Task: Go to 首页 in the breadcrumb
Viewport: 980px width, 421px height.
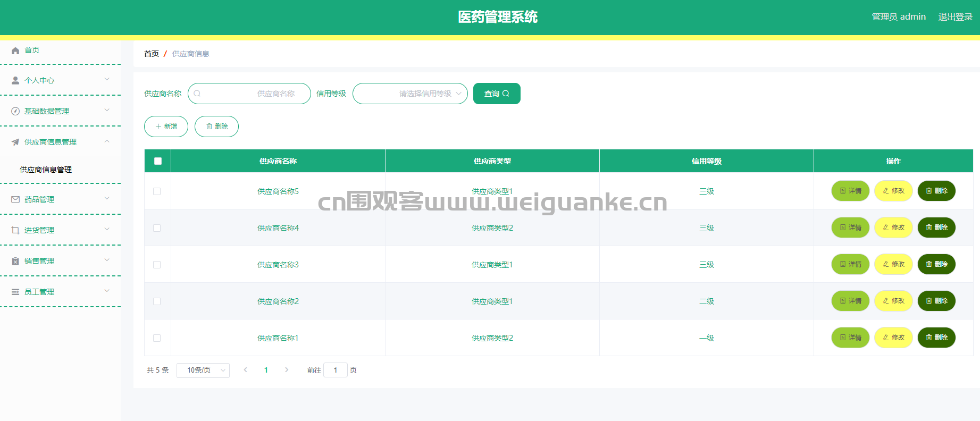Action: point(152,54)
